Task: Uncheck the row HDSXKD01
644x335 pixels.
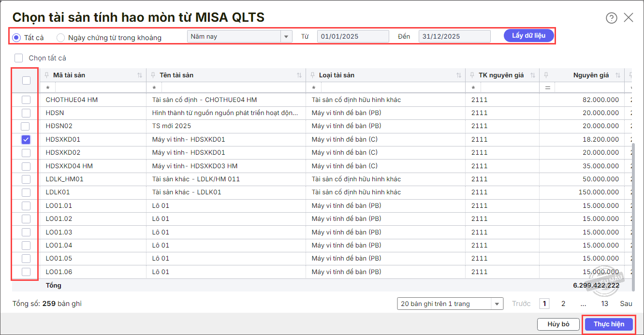Action: point(26,139)
